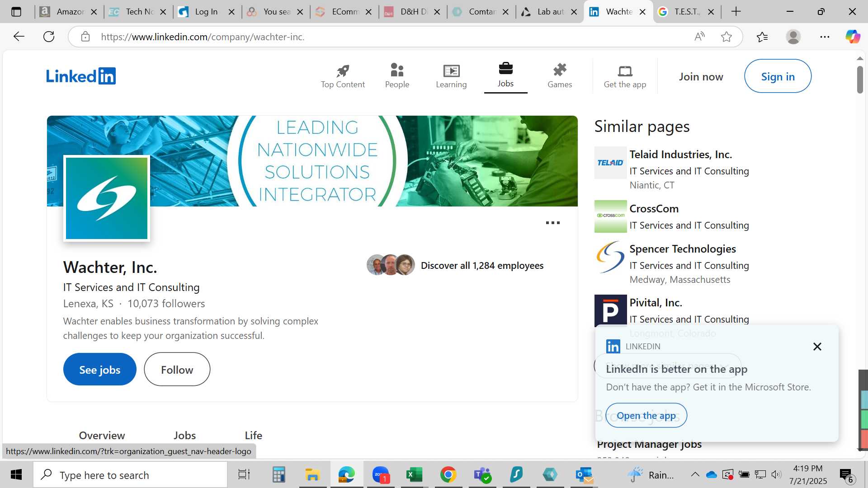This screenshot has width=868, height=488.
Task: Click the Spencer Technologies logo
Action: [x=610, y=257]
